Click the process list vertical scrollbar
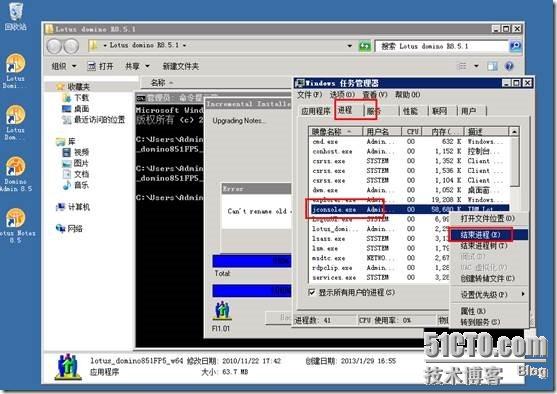 point(515,206)
